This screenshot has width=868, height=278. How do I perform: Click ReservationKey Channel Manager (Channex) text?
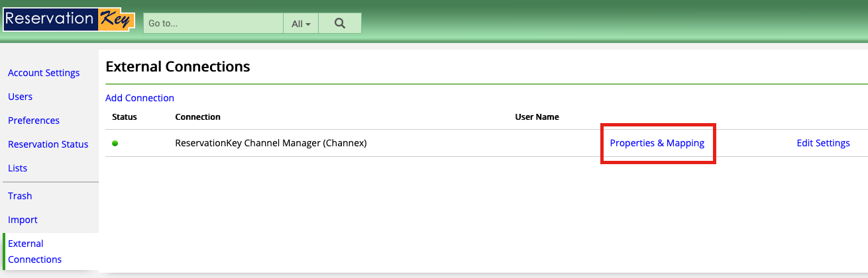tap(271, 143)
